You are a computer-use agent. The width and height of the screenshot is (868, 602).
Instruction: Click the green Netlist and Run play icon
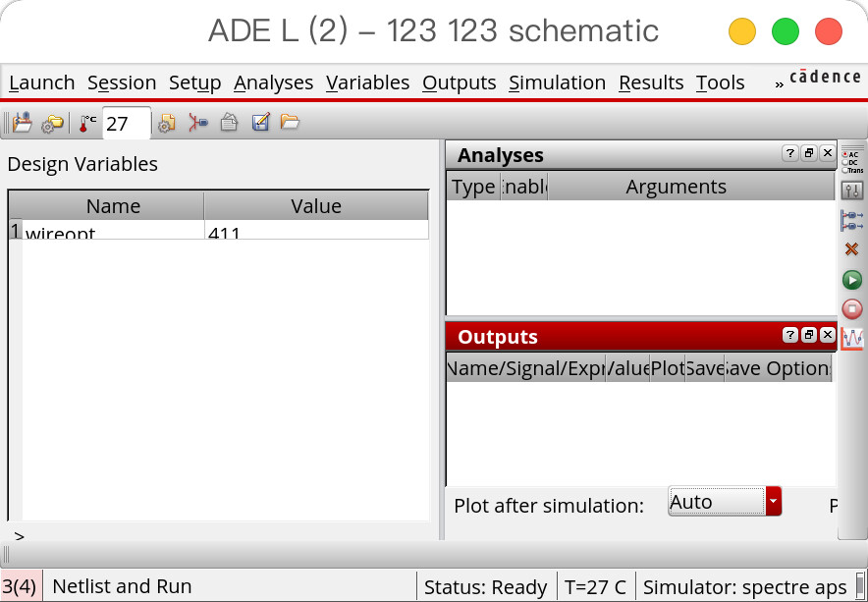click(852, 280)
